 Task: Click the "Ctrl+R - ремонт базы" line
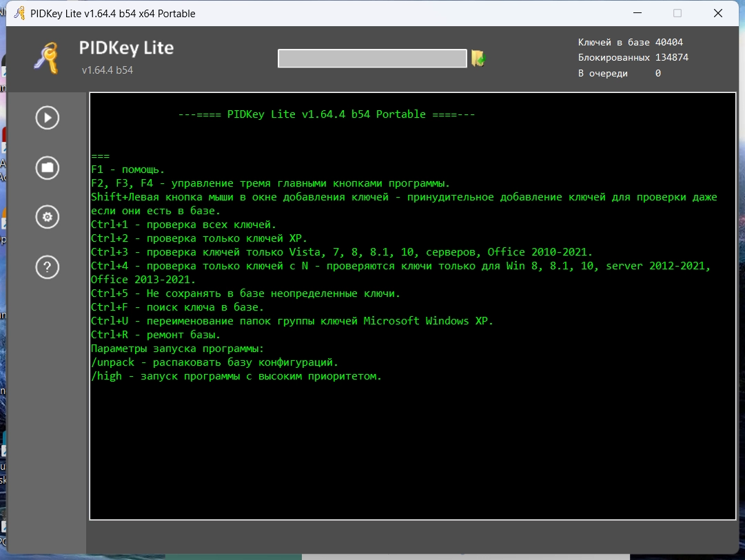click(156, 335)
